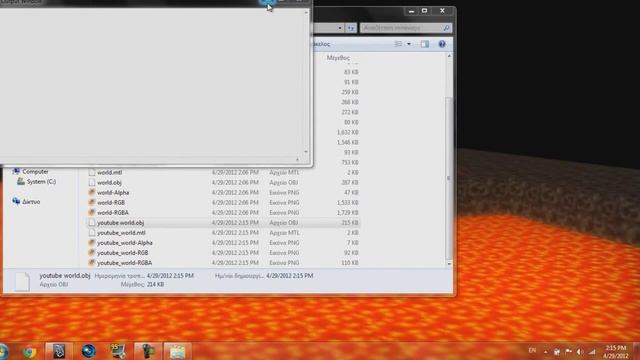Click the EN language indicator

532,351
